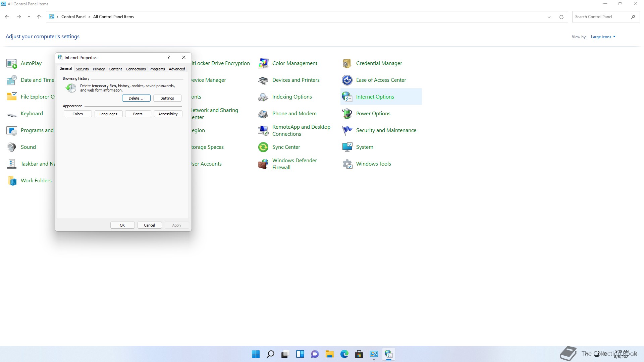
Task: Open the Credential Manager icon
Action: tap(347, 63)
